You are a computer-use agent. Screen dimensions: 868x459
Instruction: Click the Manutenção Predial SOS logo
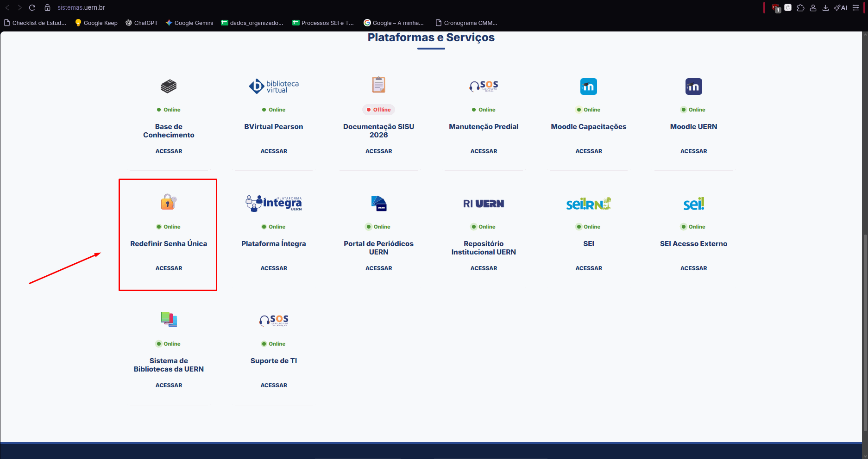(x=484, y=86)
